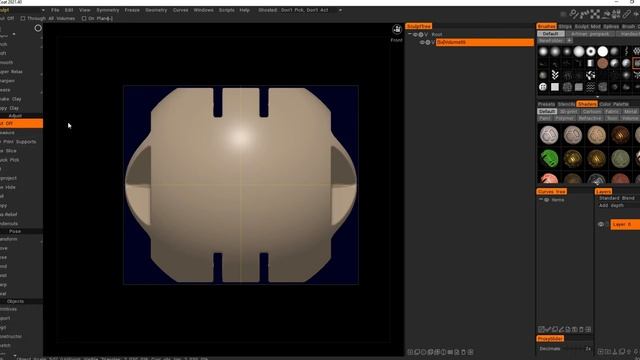The height and width of the screenshot is (360, 640).
Task: Select the chevron arrows brush alpha
Action: tap(555, 75)
